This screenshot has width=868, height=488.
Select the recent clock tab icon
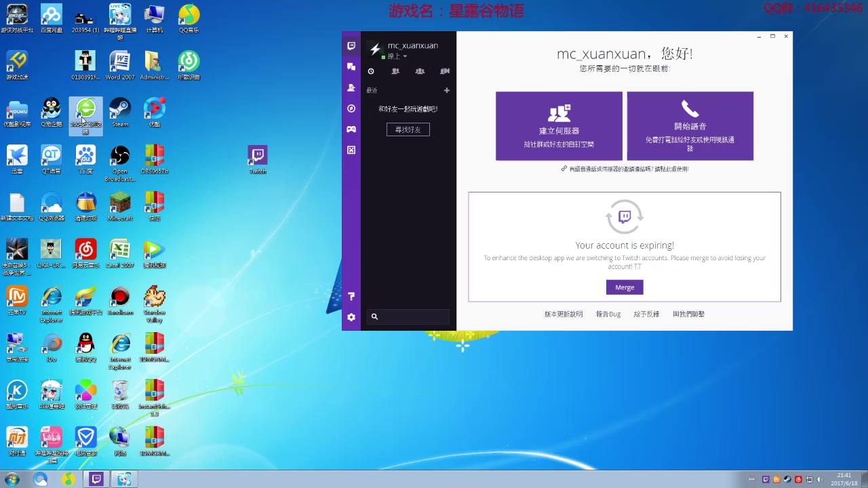click(x=371, y=71)
